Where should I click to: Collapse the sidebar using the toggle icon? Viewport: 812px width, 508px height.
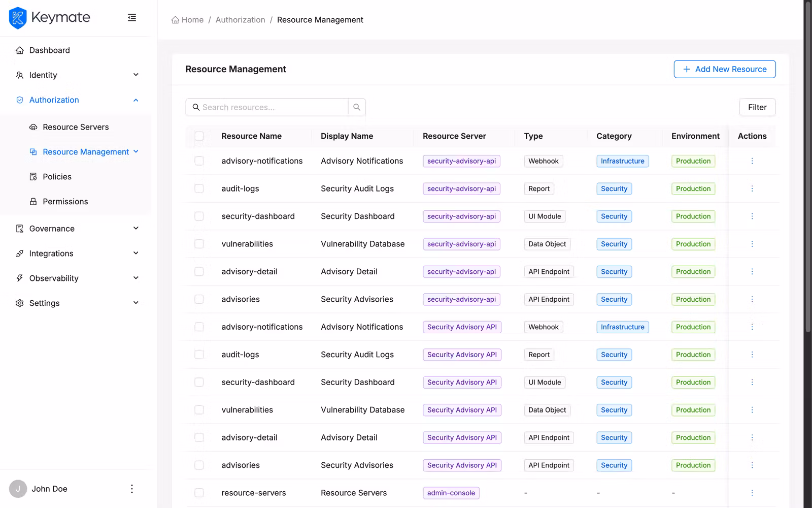[x=131, y=17]
